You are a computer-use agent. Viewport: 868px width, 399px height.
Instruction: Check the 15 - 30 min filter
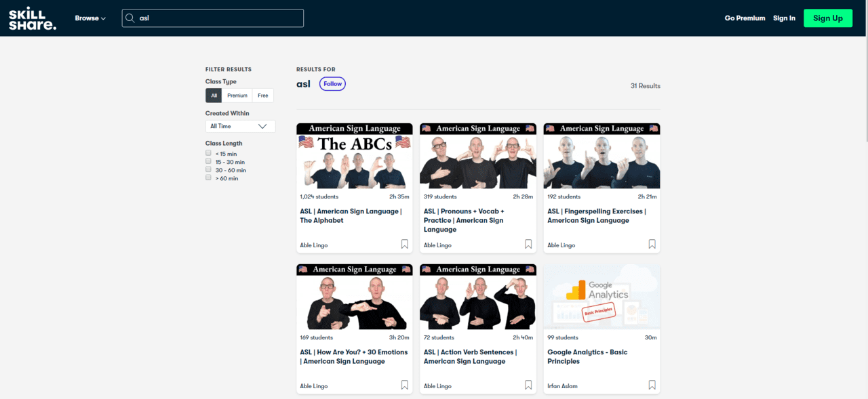pos(209,161)
